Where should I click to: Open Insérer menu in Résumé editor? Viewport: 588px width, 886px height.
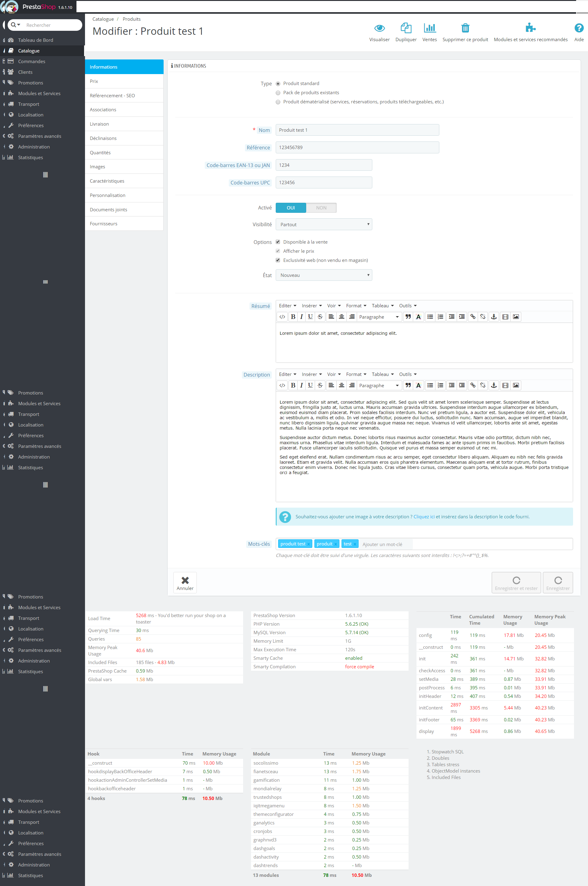pyautogui.click(x=312, y=306)
